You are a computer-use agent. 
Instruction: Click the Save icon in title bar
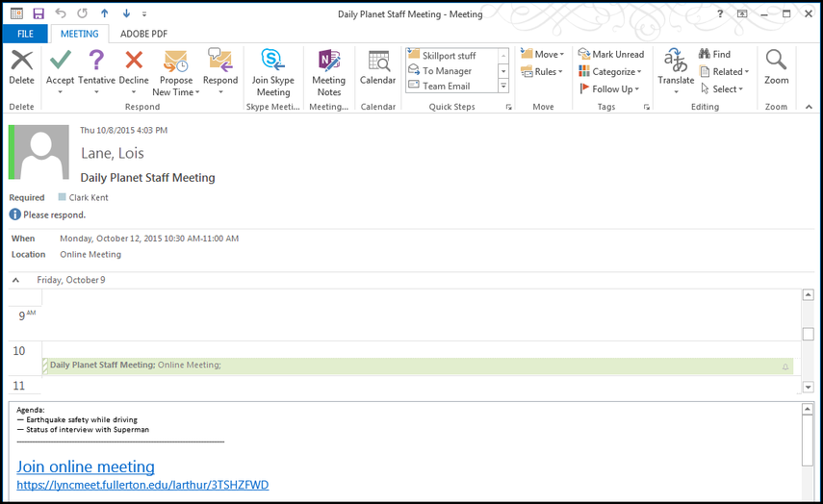click(39, 13)
